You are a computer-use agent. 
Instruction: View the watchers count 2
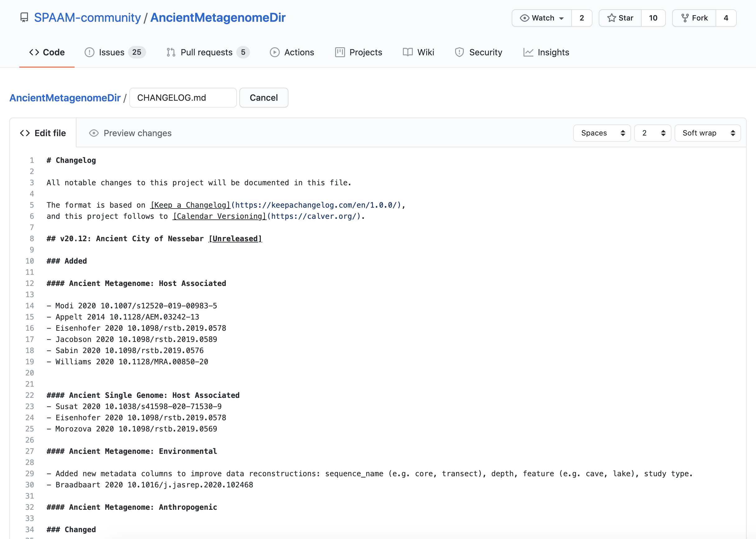pos(582,18)
